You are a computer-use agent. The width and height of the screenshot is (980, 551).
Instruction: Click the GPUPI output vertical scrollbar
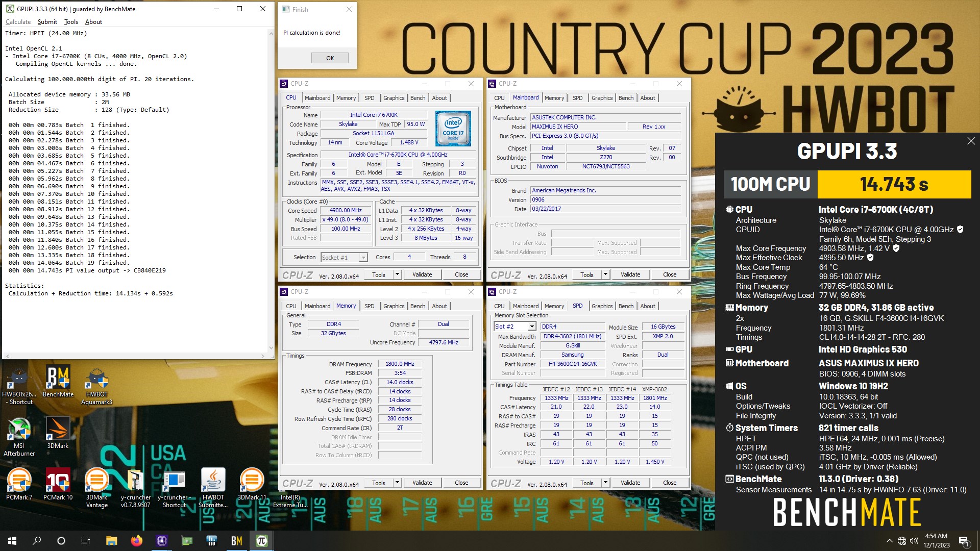271,191
